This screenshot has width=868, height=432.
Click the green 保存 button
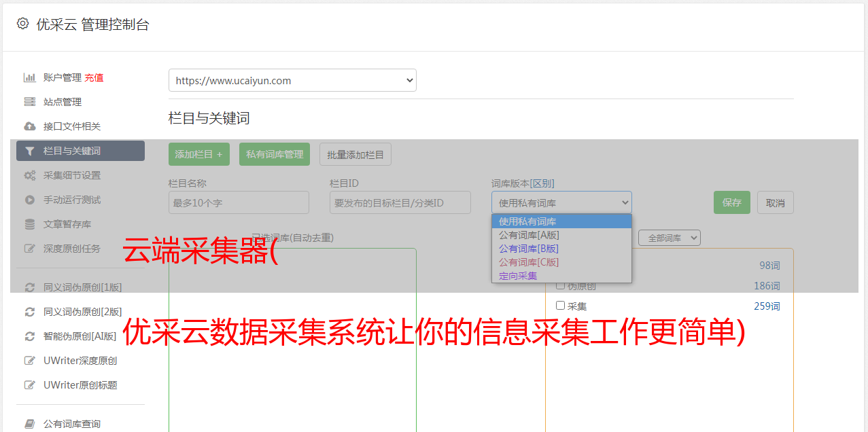[x=732, y=202]
